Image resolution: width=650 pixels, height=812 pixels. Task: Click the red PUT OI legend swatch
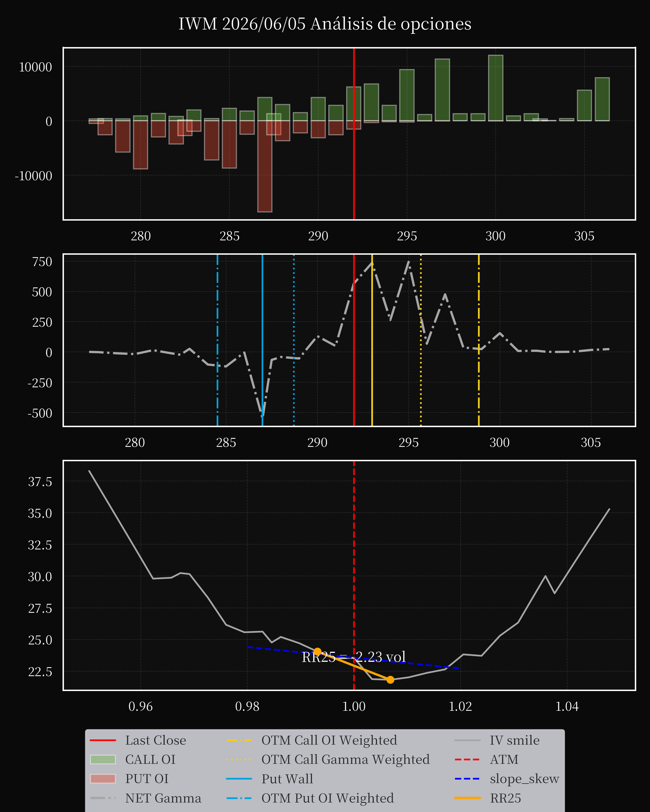pos(103,778)
